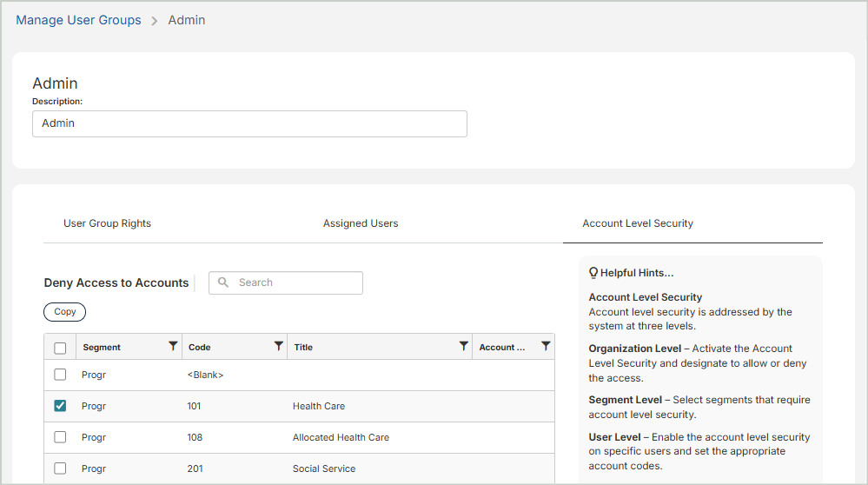Click the Search accounts input box
The height and width of the screenshot is (485, 868).
[295, 282]
